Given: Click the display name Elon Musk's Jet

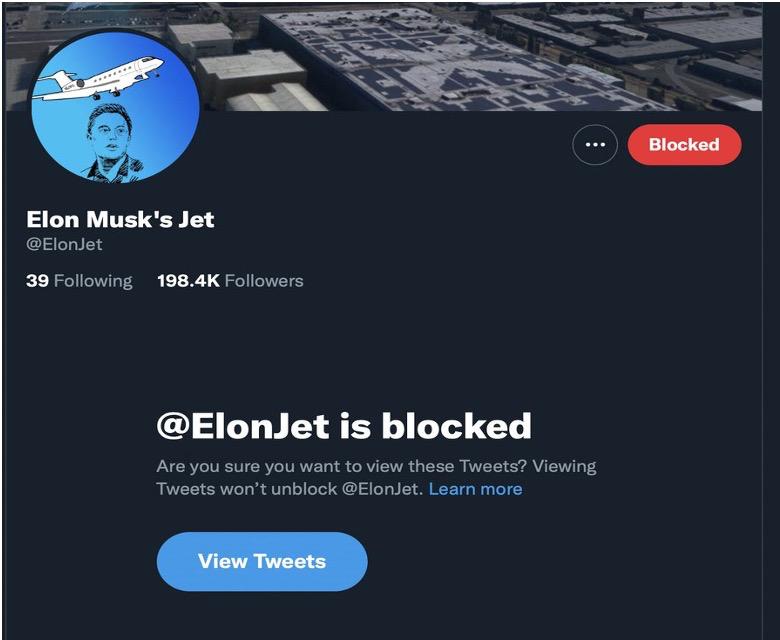Looking at the screenshot, I should click(120, 219).
